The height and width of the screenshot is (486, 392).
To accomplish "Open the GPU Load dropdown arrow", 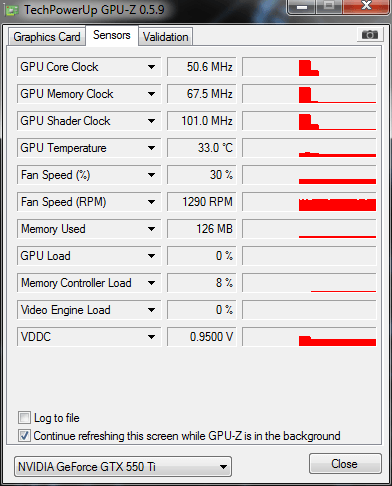I will (x=151, y=256).
